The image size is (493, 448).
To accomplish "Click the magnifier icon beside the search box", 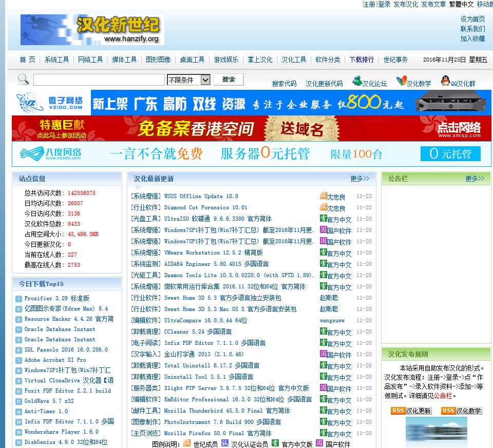I will (24, 79).
